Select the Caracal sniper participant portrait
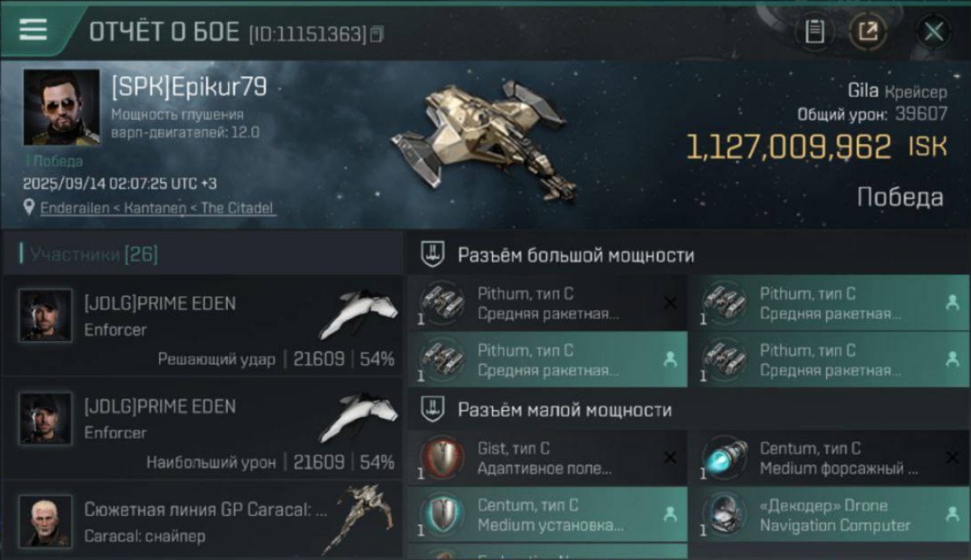The height and width of the screenshot is (560, 971). [46, 520]
